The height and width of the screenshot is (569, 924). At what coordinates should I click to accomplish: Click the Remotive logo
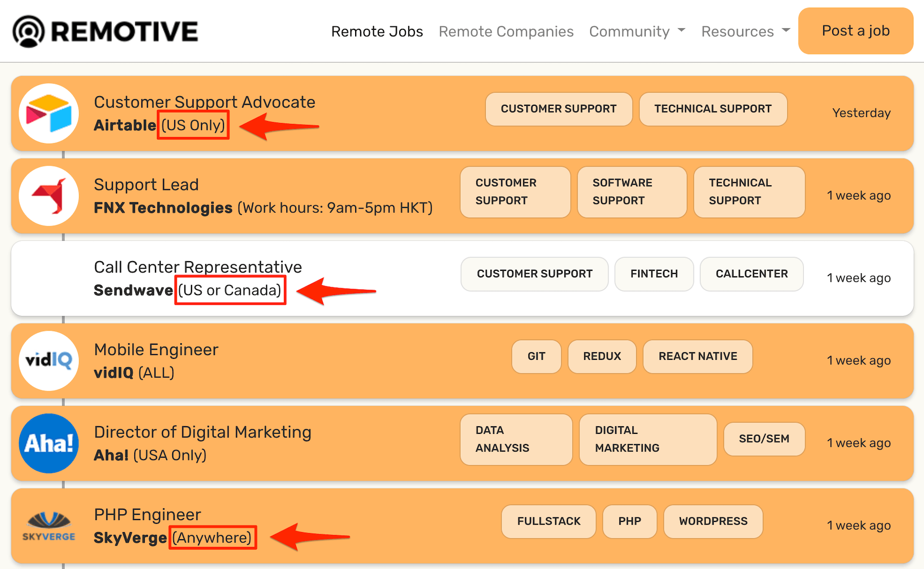coord(105,31)
